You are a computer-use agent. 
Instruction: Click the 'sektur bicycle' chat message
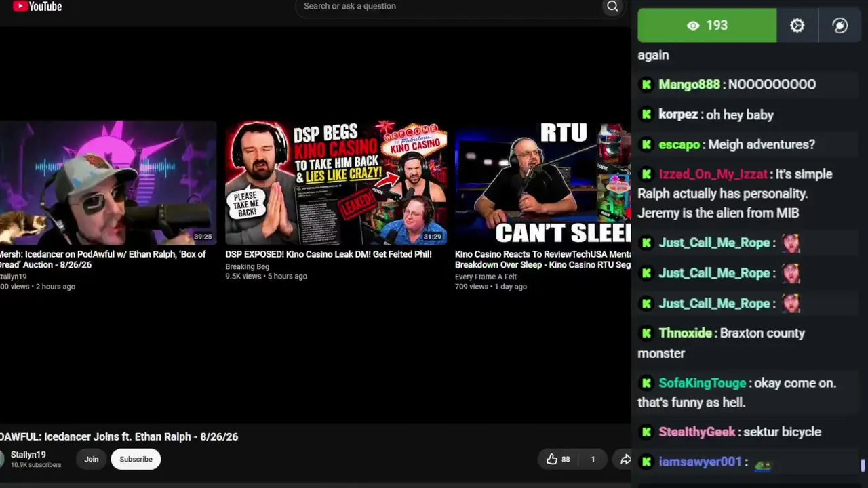782,432
